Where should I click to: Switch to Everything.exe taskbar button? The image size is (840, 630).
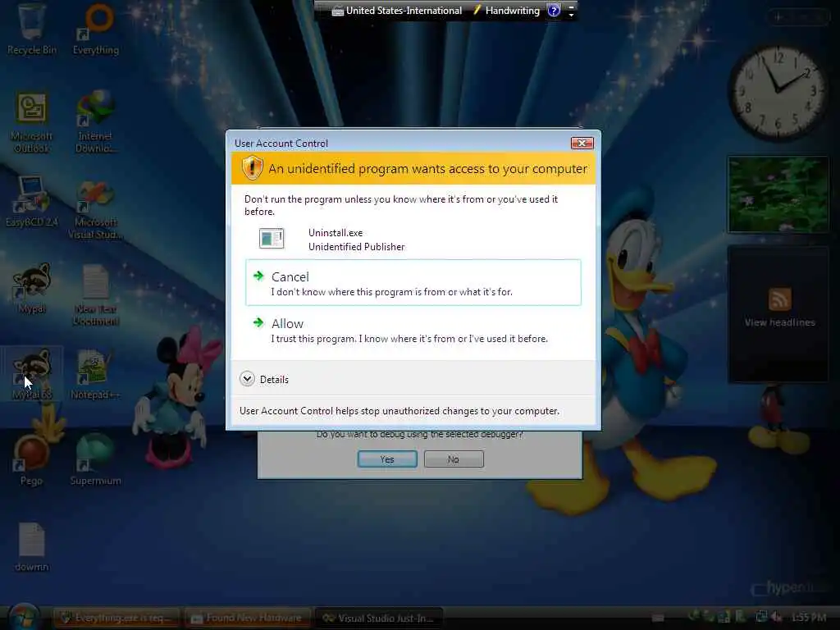[118, 619]
